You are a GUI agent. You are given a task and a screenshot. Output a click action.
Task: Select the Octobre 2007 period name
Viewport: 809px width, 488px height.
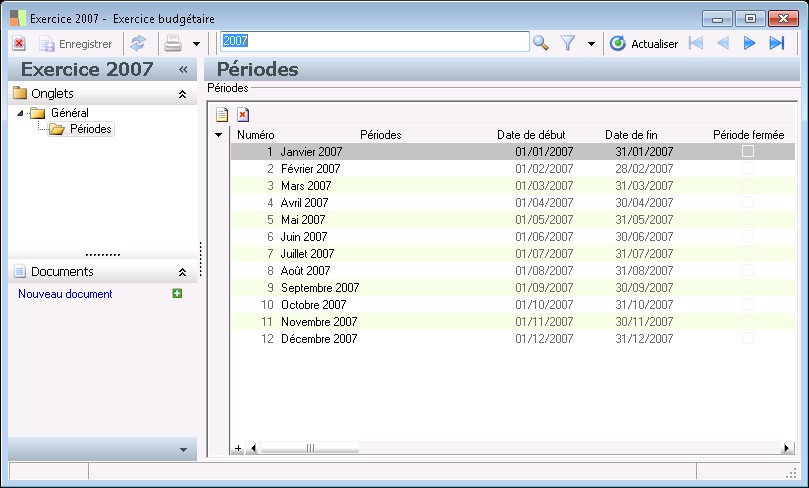(x=314, y=305)
